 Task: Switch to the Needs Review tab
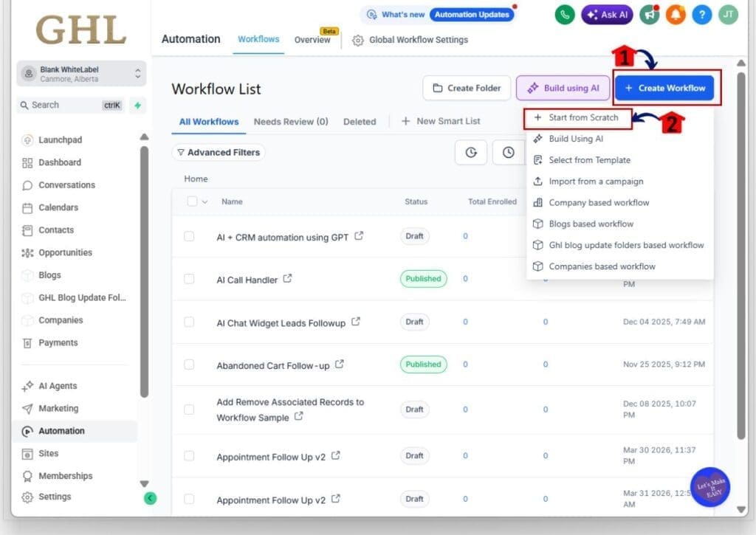pos(290,122)
